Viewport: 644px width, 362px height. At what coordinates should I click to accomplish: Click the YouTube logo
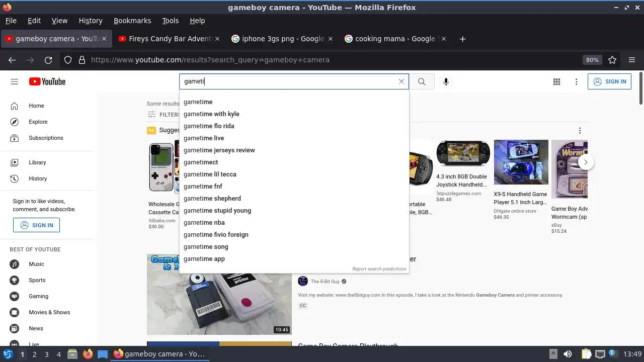47,81
